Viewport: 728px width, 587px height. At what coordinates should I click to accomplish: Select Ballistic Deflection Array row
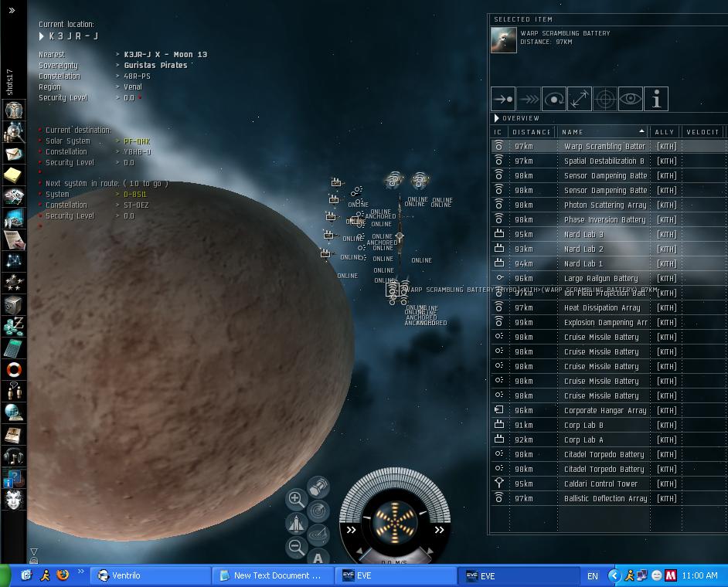click(x=609, y=498)
